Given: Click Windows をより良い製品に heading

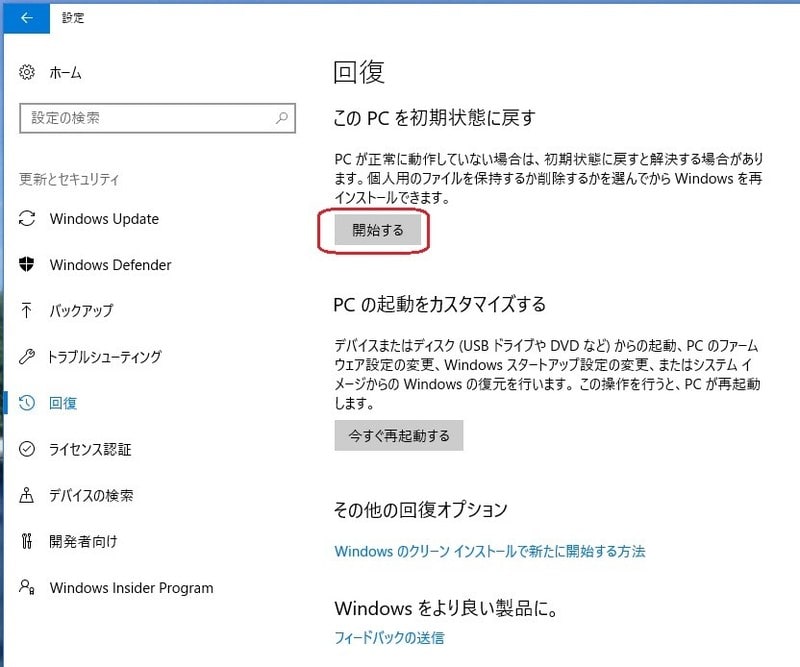Looking at the screenshot, I should click(x=446, y=608).
